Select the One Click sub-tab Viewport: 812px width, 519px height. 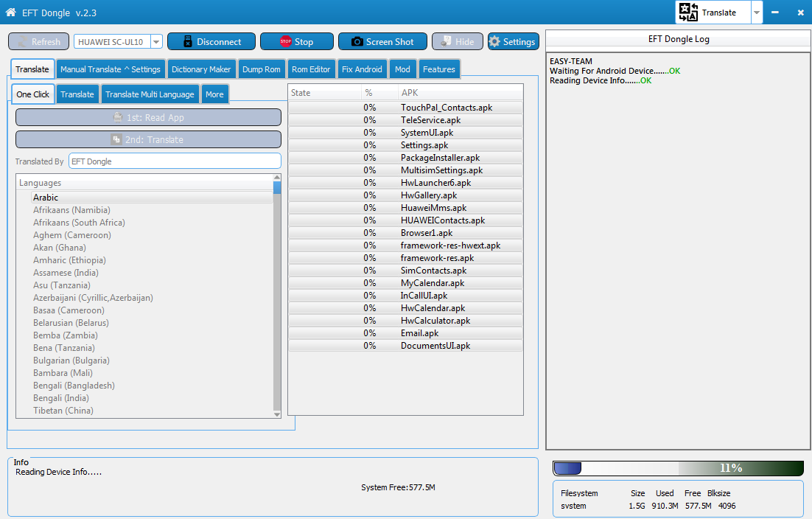click(32, 94)
